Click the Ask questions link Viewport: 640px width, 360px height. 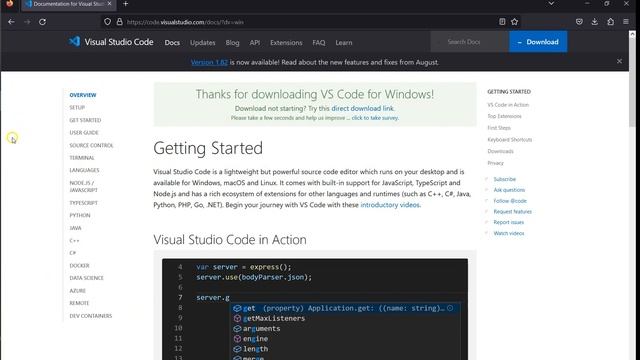coord(509,190)
